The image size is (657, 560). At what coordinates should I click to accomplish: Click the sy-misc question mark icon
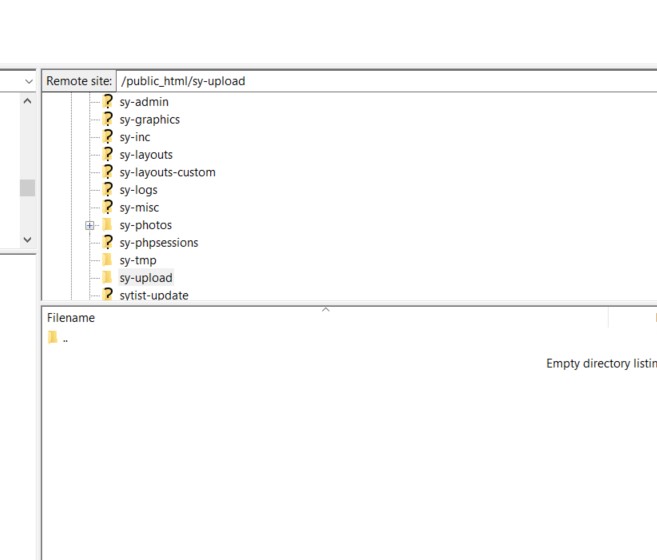pyautogui.click(x=108, y=207)
